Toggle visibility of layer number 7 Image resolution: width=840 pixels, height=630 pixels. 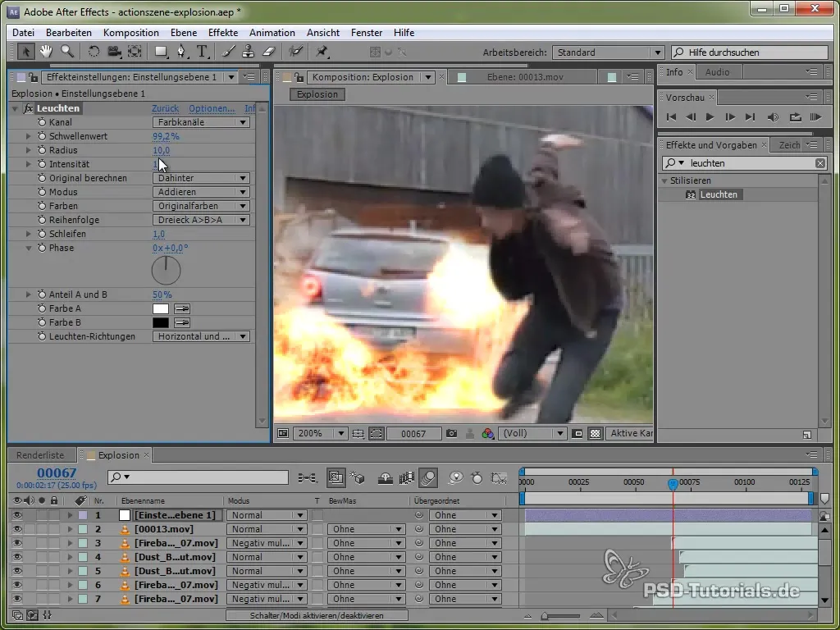point(17,599)
